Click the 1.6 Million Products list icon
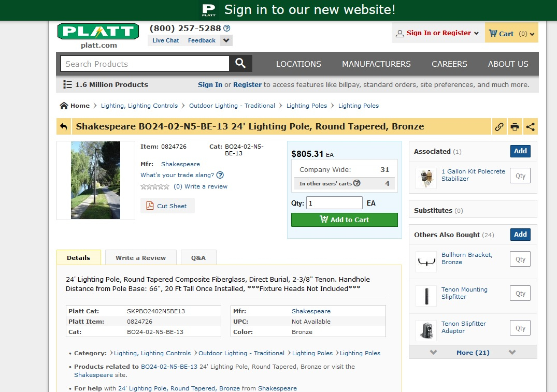The height and width of the screenshot is (392, 557). coord(67,84)
